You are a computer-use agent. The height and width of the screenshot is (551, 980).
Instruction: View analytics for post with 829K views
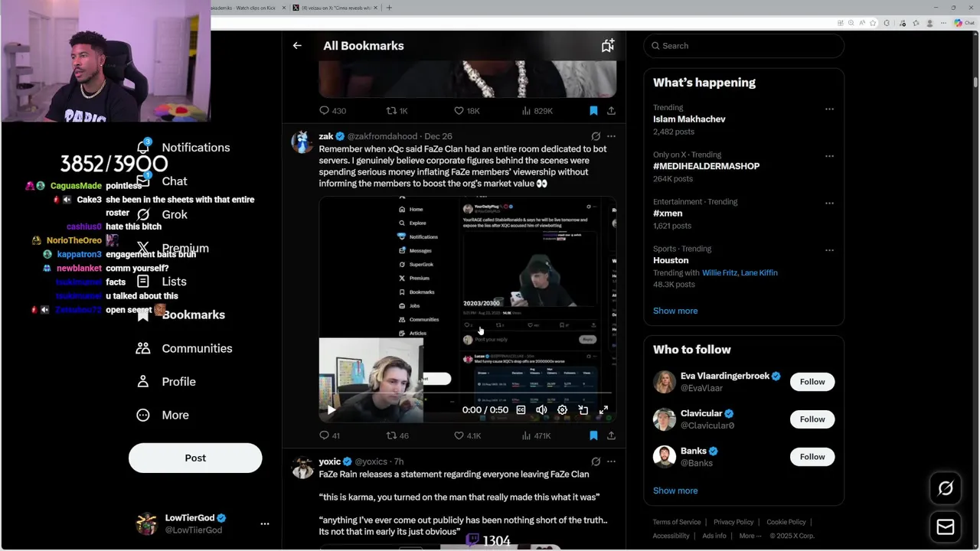[537, 111]
